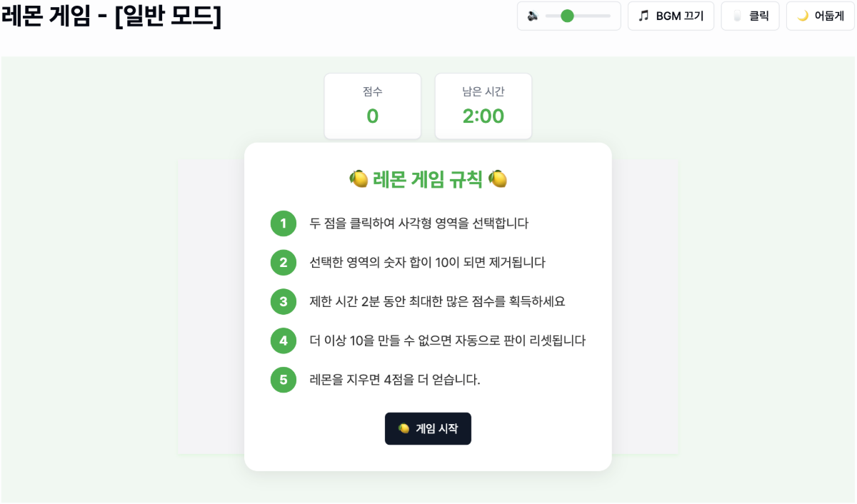Click the mouse icon on 클릭 button

pos(737,16)
